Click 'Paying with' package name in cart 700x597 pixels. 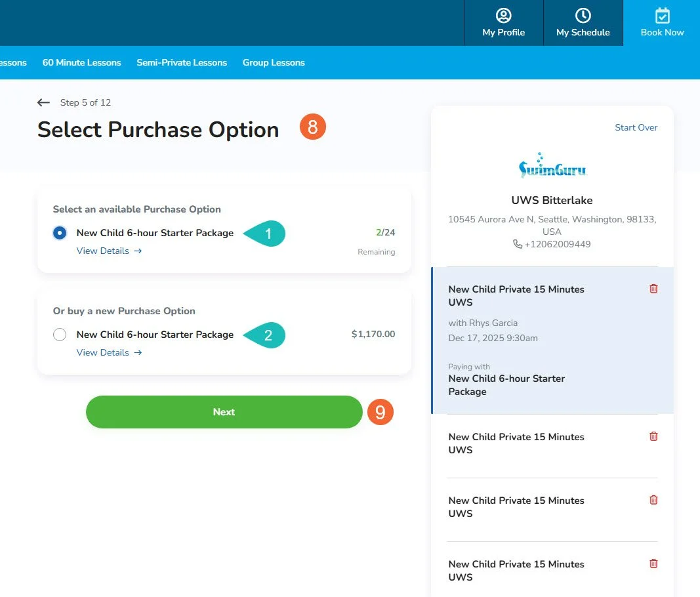pyautogui.click(x=506, y=385)
